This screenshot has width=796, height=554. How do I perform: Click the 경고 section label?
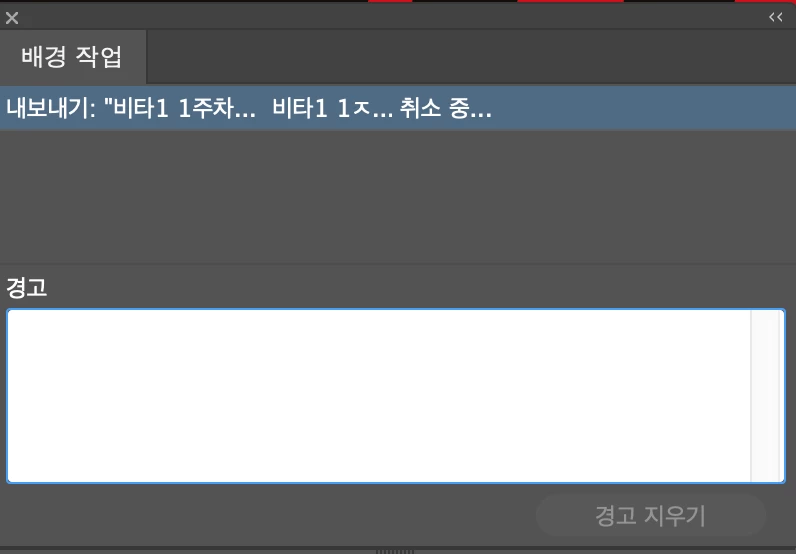[x=26, y=287]
